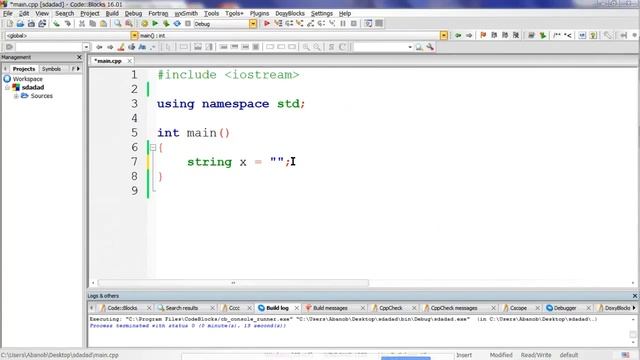Close the Management panel
Image resolution: width=640 pixels, height=360 pixels.
79,57
